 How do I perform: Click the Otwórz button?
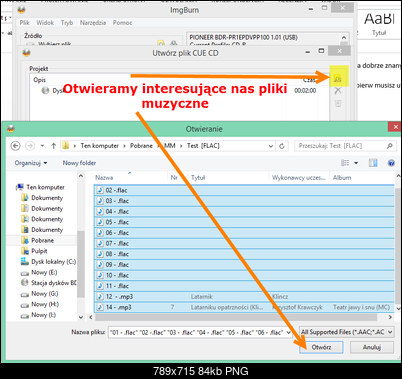point(321,347)
